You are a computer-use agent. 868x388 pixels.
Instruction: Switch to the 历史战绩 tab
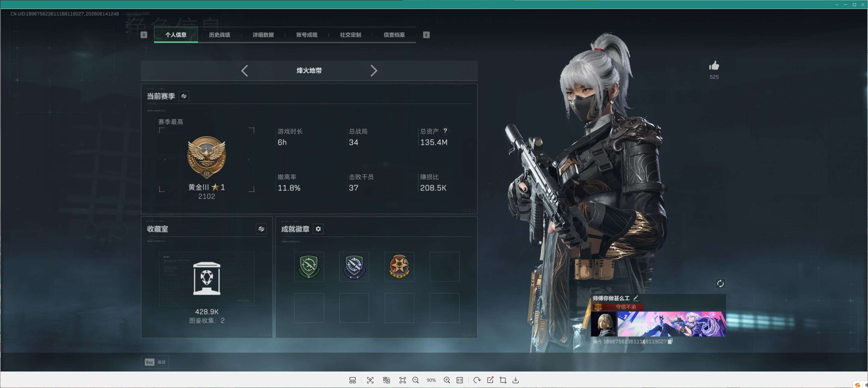(219, 35)
